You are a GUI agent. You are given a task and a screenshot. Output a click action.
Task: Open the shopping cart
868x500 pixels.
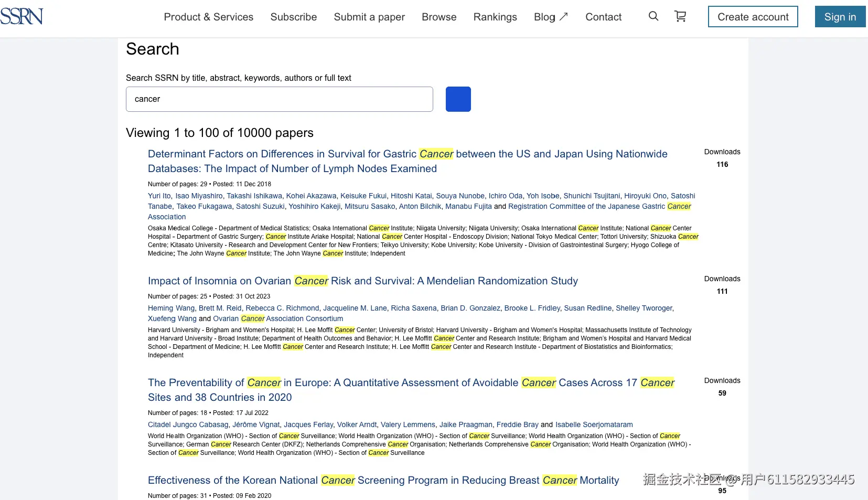tap(680, 16)
